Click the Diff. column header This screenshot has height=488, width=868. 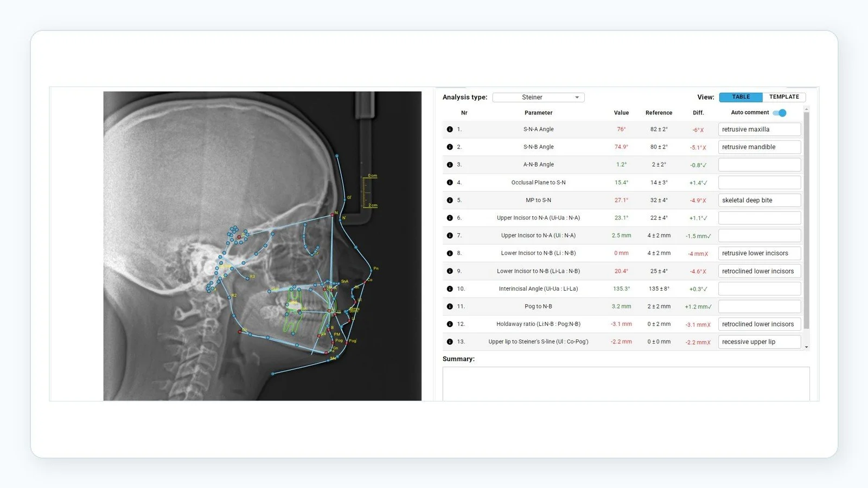pyautogui.click(x=698, y=113)
